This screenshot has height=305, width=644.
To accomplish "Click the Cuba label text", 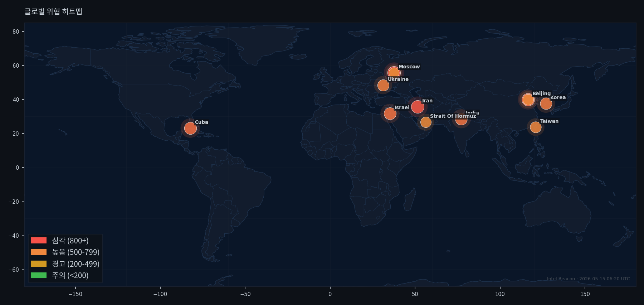I will pos(201,122).
